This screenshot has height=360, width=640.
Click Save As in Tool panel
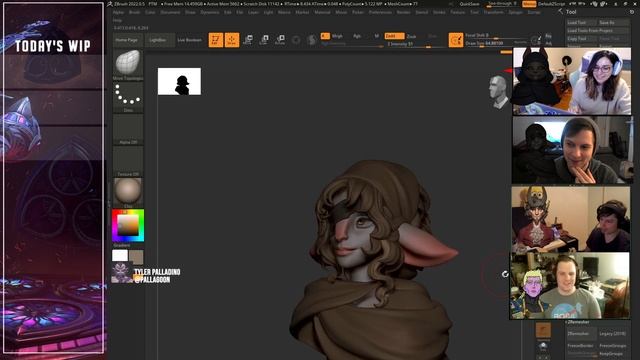tap(613, 23)
